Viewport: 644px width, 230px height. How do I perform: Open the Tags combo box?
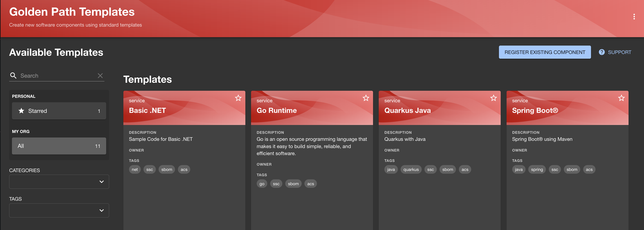pyautogui.click(x=59, y=210)
